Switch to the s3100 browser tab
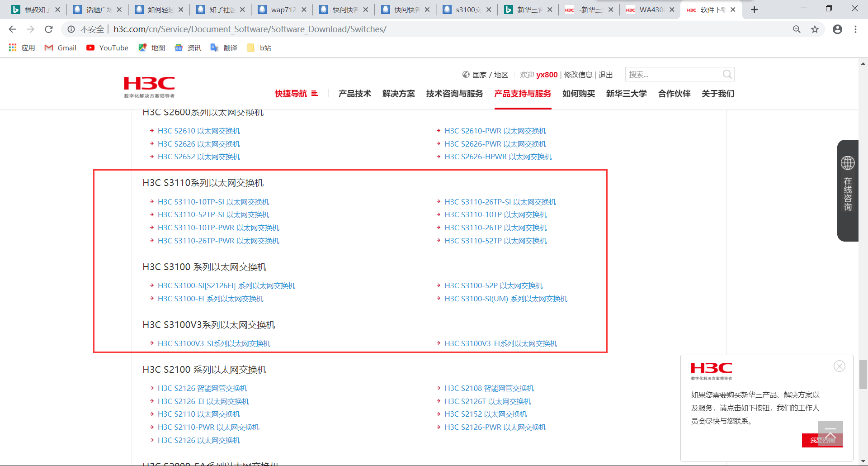Image resolution: width=868 pixels, height=466 pixels. (x=467, y=10)
